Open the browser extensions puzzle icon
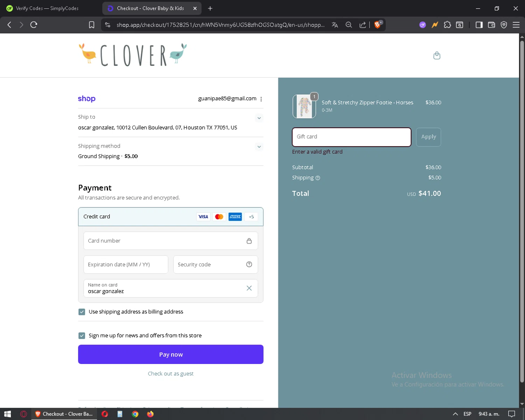Image resolution: width=525 pixels, height=420 pixels. point(447,24)
